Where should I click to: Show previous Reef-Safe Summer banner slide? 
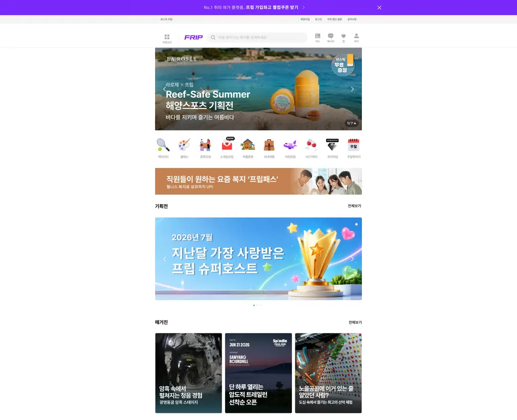[x=165, y=89]
